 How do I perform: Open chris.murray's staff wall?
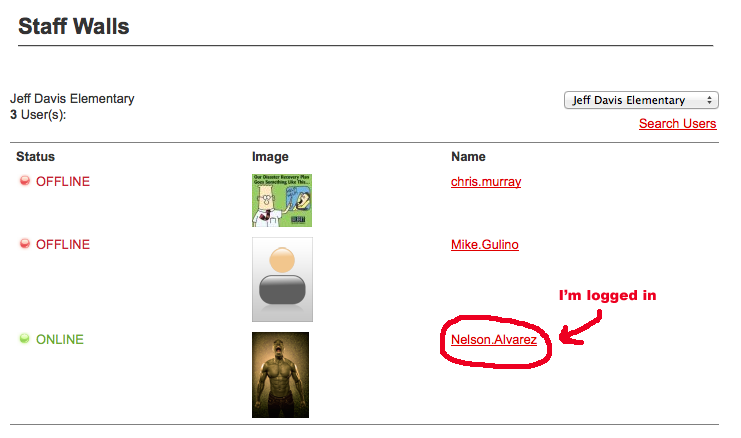coord(486,181)
